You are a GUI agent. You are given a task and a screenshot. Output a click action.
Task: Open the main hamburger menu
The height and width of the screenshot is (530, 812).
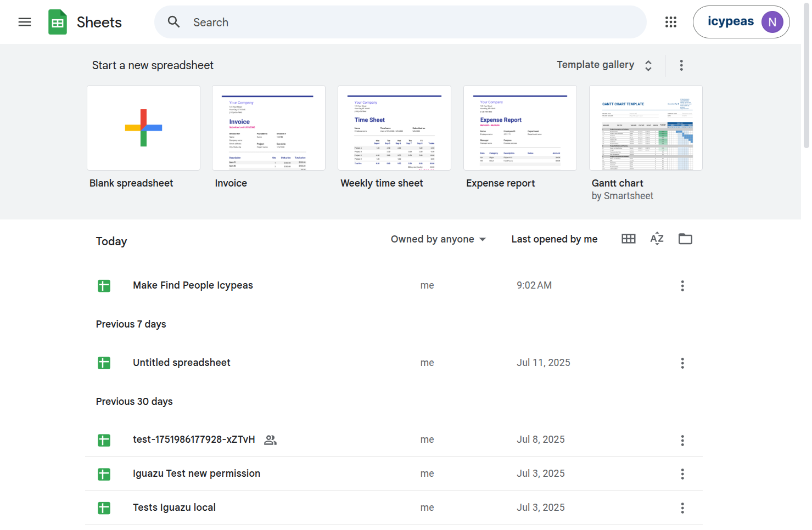(x=25, y=22)
